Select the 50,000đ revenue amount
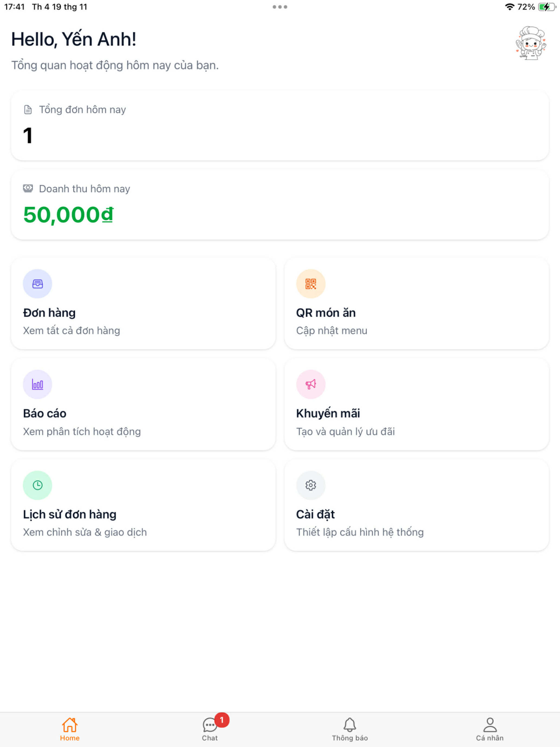This screenshot has height=747, width=560. (x=68, y=215)
